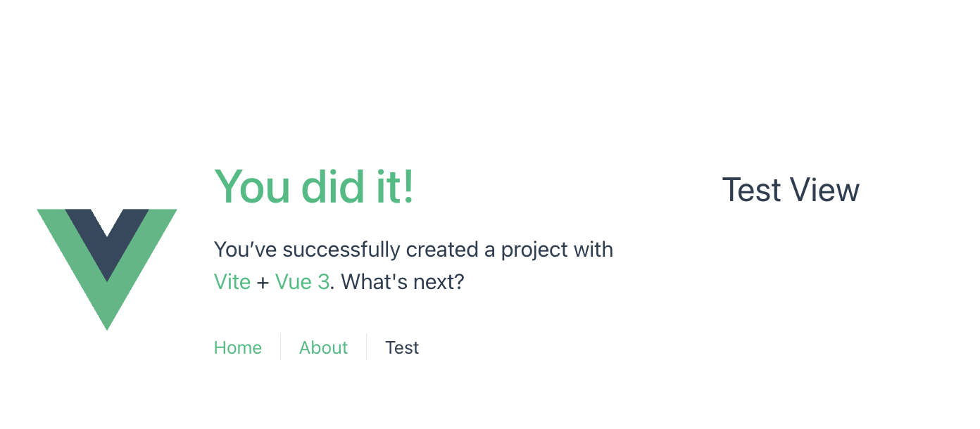Go to the Home page
Screen dimensions: 980x429
tap(238, 347)
